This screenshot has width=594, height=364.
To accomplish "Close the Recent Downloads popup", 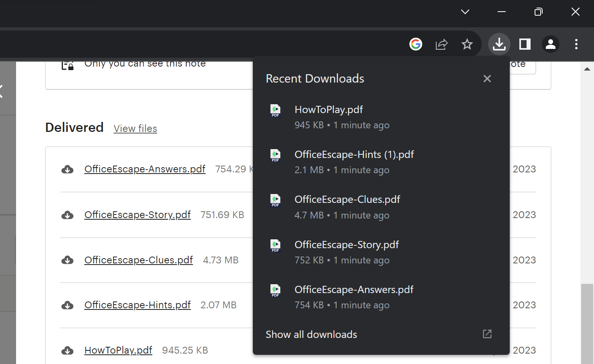I will [x=487, y=79].
